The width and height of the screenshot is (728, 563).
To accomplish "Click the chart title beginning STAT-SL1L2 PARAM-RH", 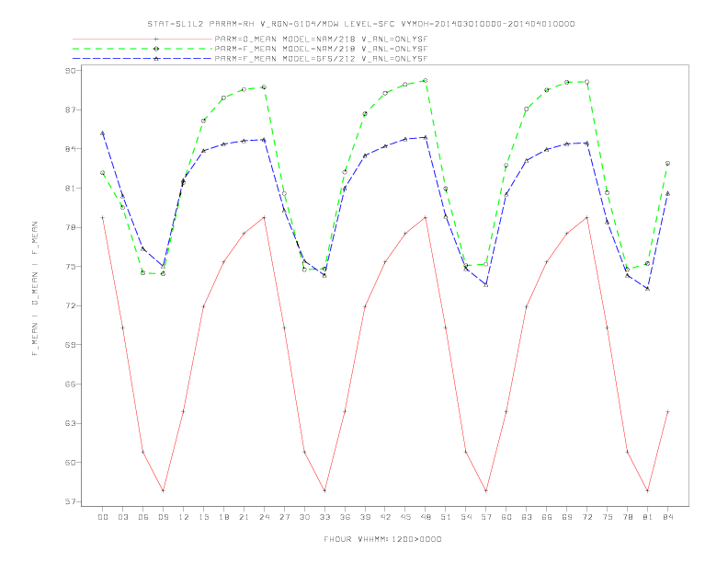I will point(360,24).
